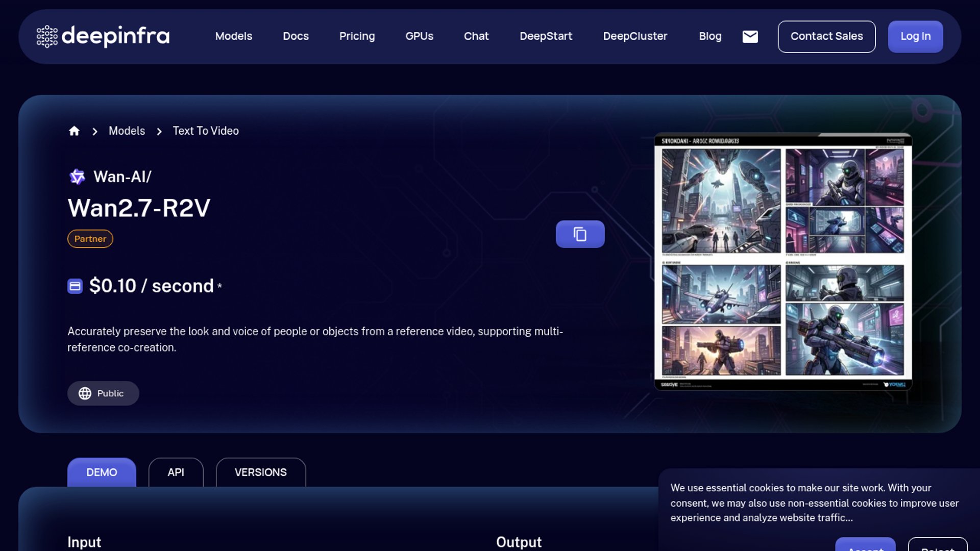The width and height of the screenshot is (980, 551).
Task: Click the deepinfra logo
Action: 103,36
